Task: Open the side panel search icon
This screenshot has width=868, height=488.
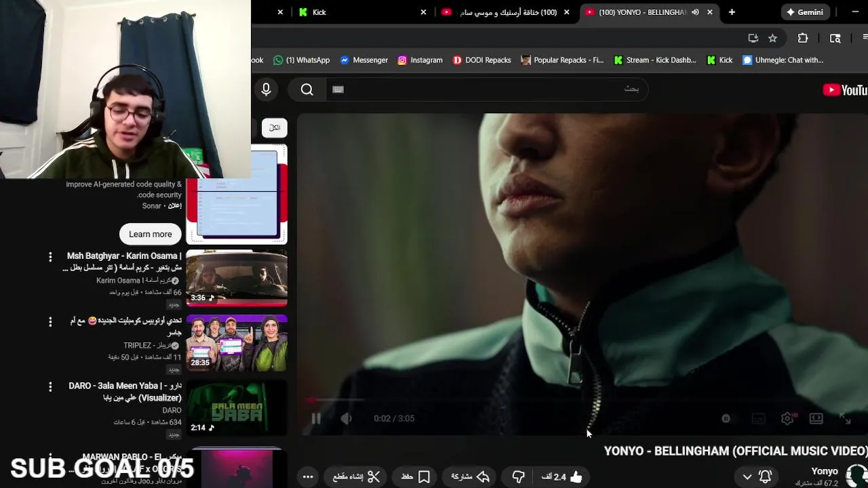Action: pos(835,38)
